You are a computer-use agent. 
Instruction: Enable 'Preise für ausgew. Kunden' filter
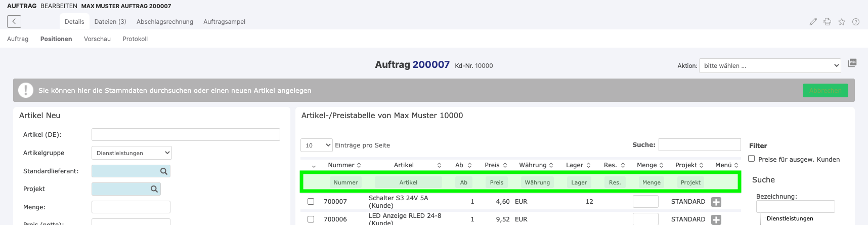pos(752,159)
